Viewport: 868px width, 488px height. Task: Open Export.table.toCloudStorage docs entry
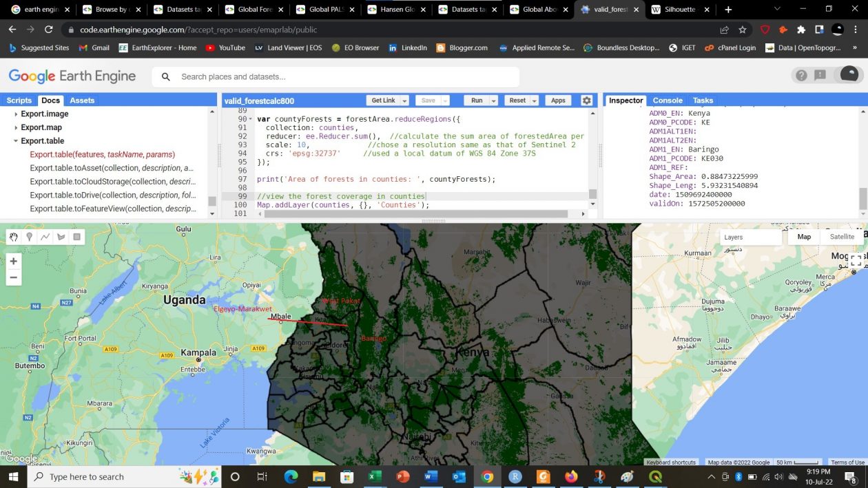click(x=113, y=182)
